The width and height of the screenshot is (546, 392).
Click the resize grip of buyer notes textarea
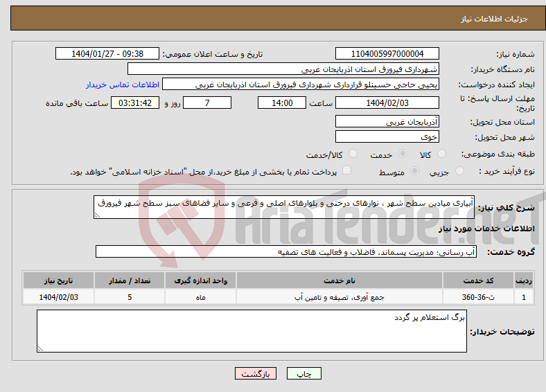tap(40, 349)
